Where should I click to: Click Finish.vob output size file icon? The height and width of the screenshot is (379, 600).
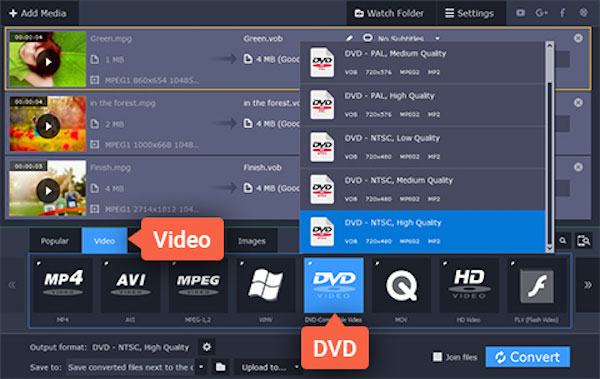[248, 188]
